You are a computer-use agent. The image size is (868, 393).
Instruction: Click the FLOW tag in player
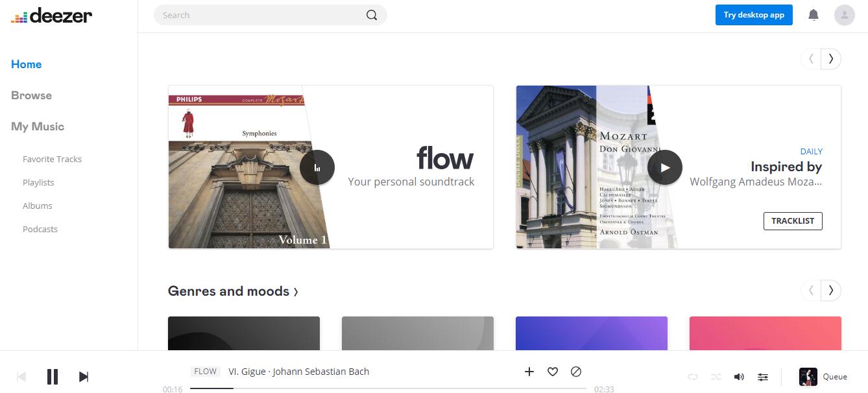click(x=206, y=372)
